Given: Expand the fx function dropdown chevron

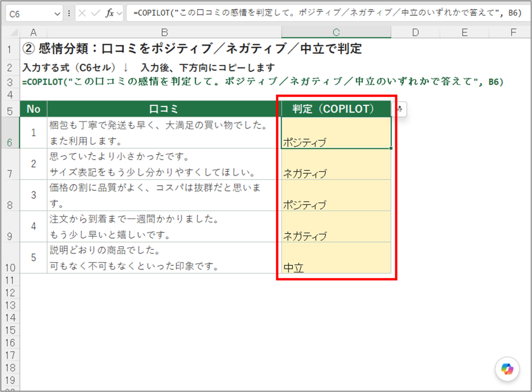Looking at the screenshot, I should 119,13.
